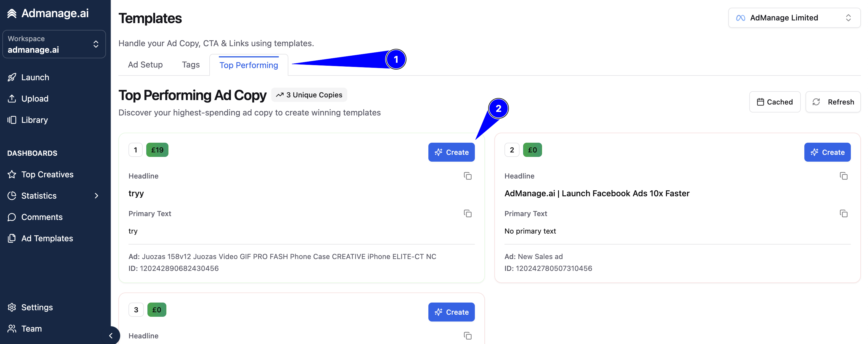Copy card 3's headline with its copy icon
Screen dimensions: 868x344
(x=467, y=336)
